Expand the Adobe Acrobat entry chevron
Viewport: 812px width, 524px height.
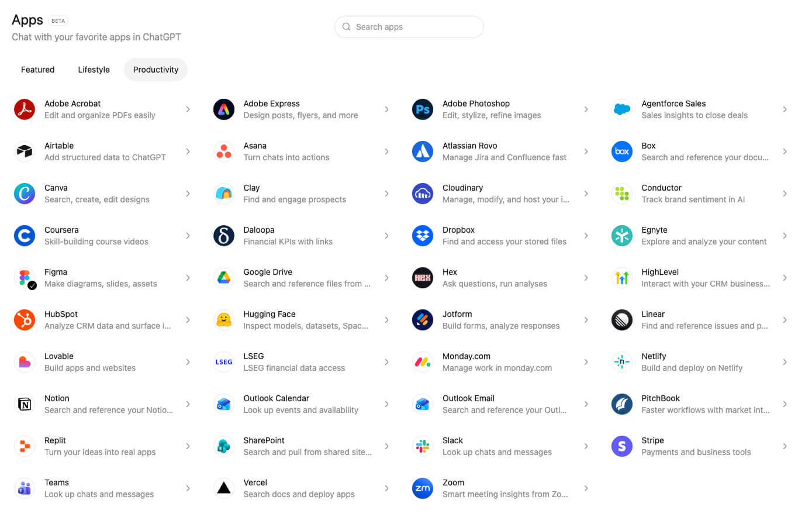(188, 109)
